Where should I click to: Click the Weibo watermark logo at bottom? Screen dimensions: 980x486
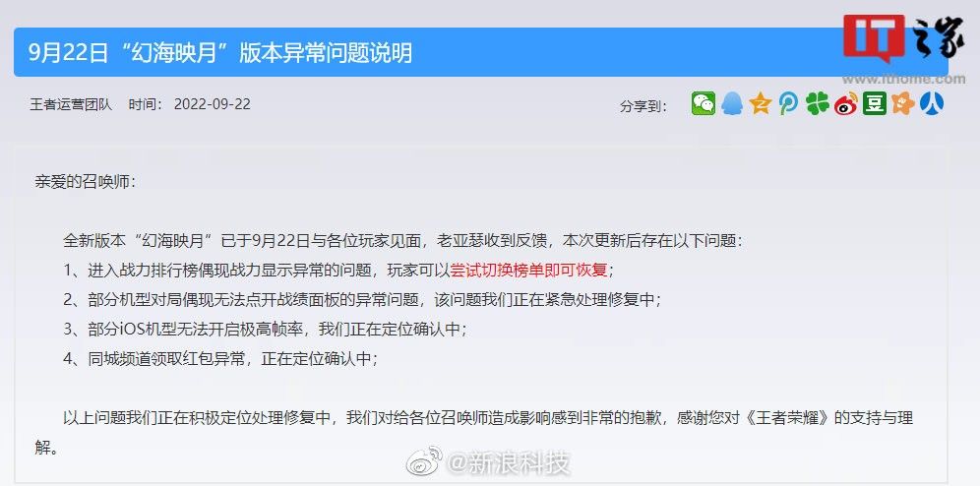pos(424,461)
